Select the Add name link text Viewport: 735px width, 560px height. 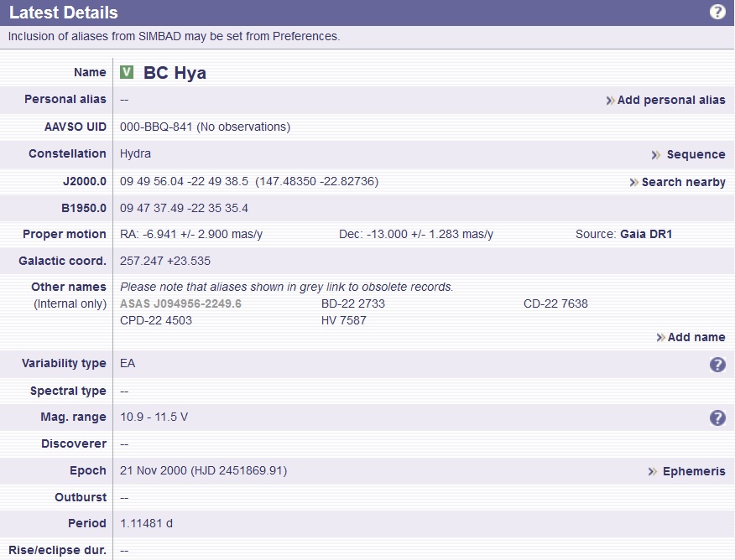coord(696,337)
